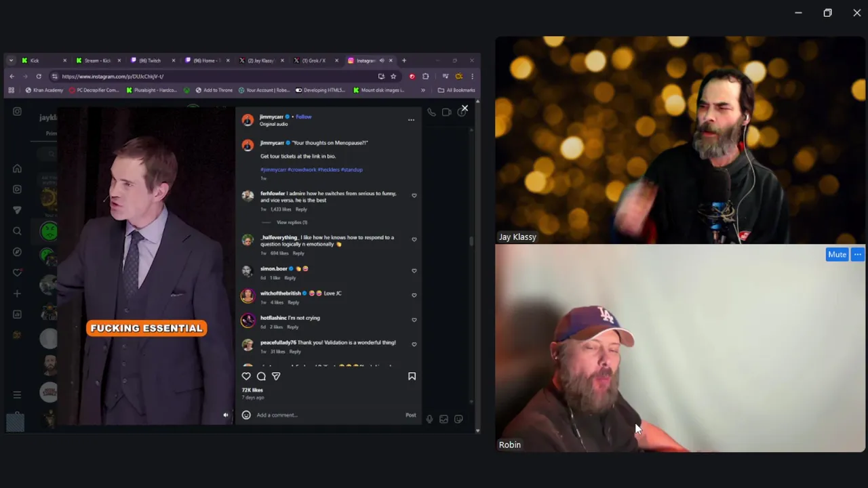Open the Instagram logo in the left sidebar
This screenshot has height=488, width=868.
[x=17, y=111]
